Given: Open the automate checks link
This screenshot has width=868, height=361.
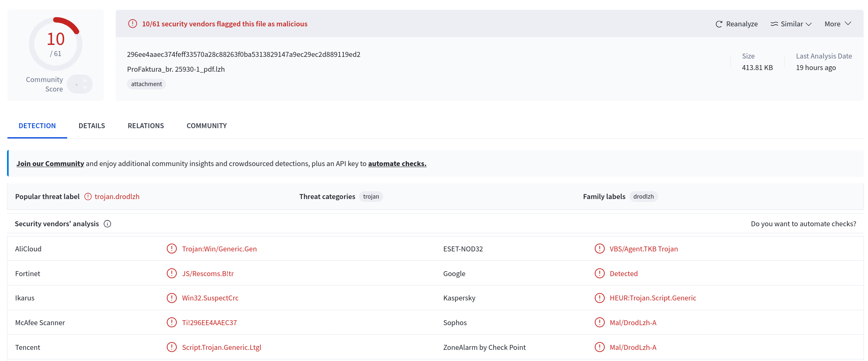Looking at the screenshot, I should [397, 164].
